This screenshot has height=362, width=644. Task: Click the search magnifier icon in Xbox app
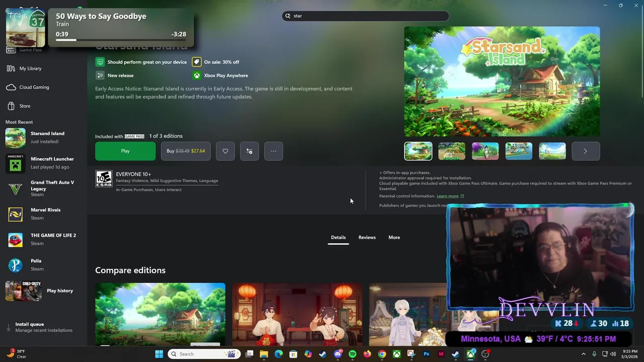tap(288, 16)
